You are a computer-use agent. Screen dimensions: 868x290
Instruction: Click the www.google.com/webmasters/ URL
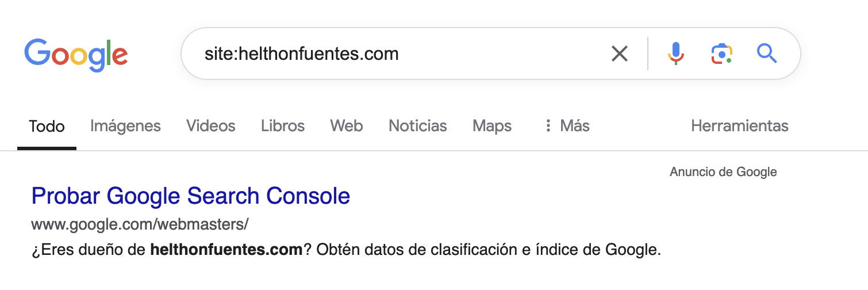pyautogui.click(x=140, y=224)
